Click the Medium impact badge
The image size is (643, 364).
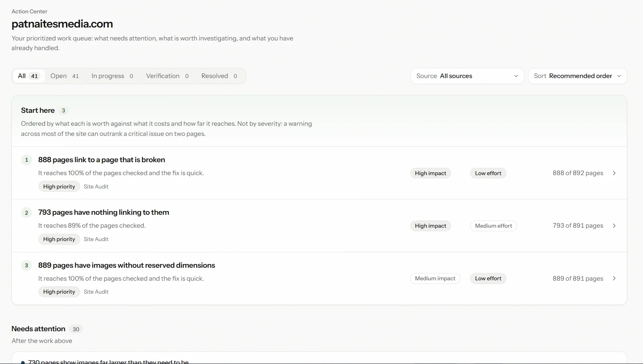[x=435, y=278]
